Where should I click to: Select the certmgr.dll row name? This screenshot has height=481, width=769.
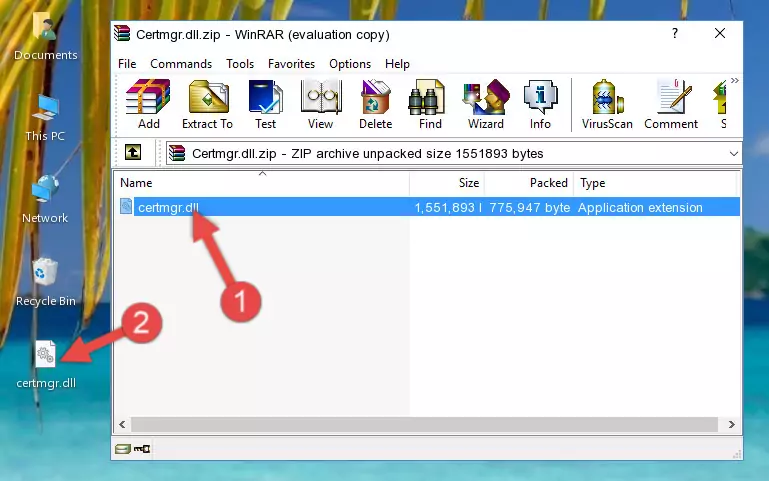point(169,207)
